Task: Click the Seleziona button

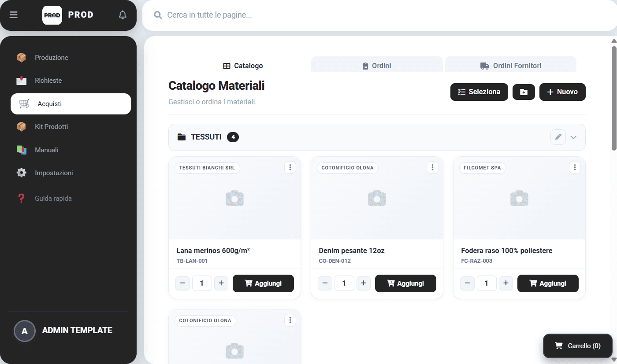Action: pos(479,92)
